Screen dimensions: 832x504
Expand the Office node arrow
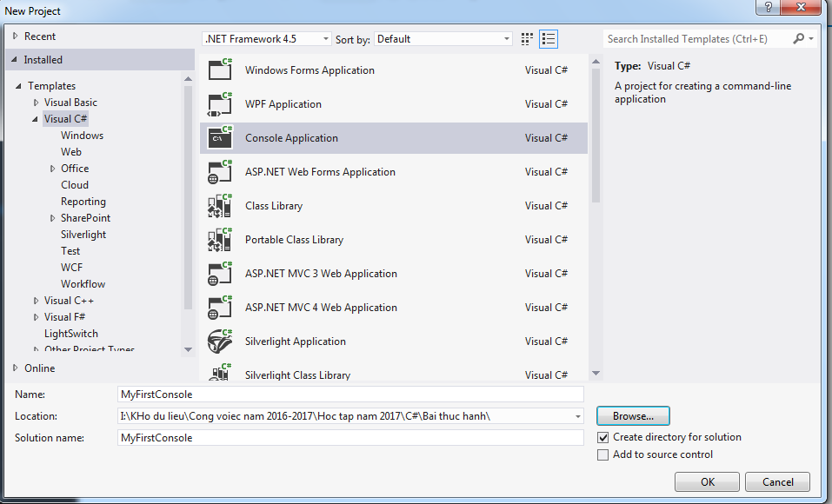click(52, 169)
